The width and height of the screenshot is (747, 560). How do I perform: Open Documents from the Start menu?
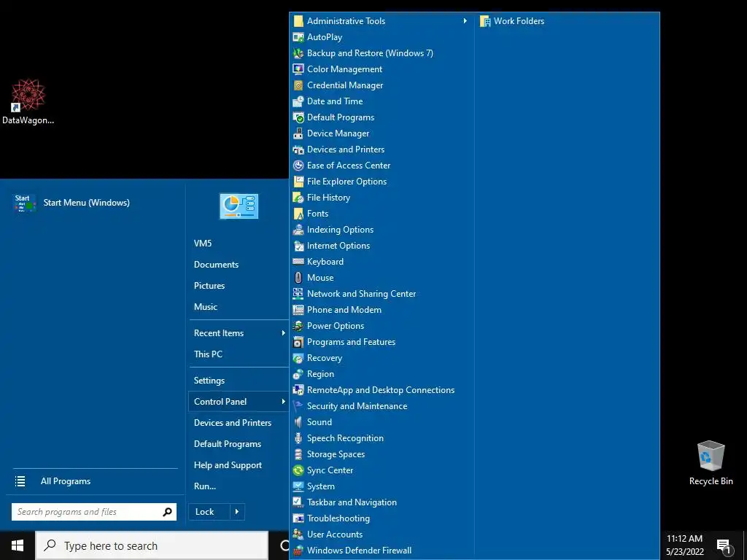216,264
